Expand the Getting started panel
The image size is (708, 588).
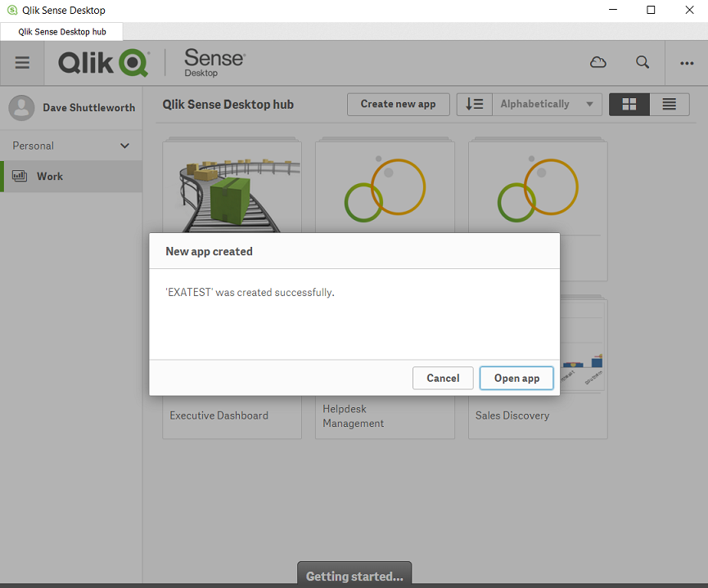(354, 576)
